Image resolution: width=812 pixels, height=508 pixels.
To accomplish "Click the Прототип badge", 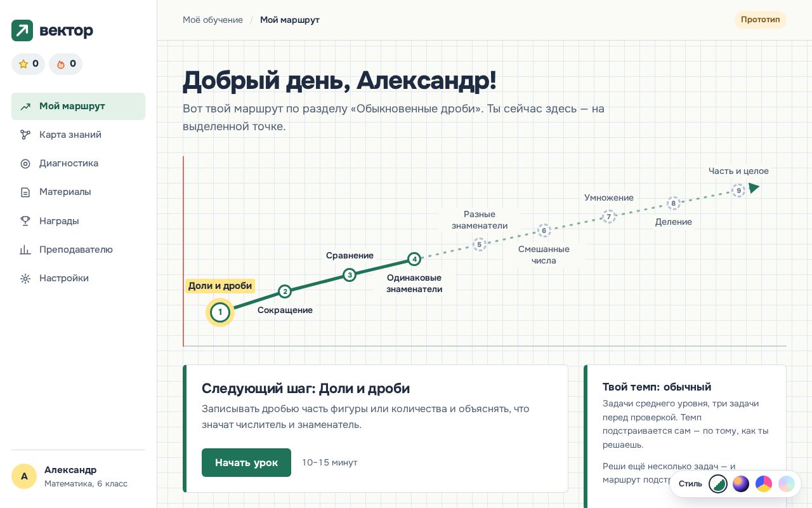I will [x=761, y=20].
